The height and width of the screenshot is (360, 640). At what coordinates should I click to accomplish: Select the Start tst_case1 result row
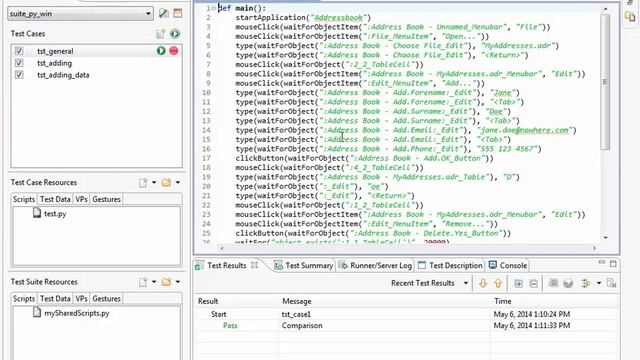[407, 314]
